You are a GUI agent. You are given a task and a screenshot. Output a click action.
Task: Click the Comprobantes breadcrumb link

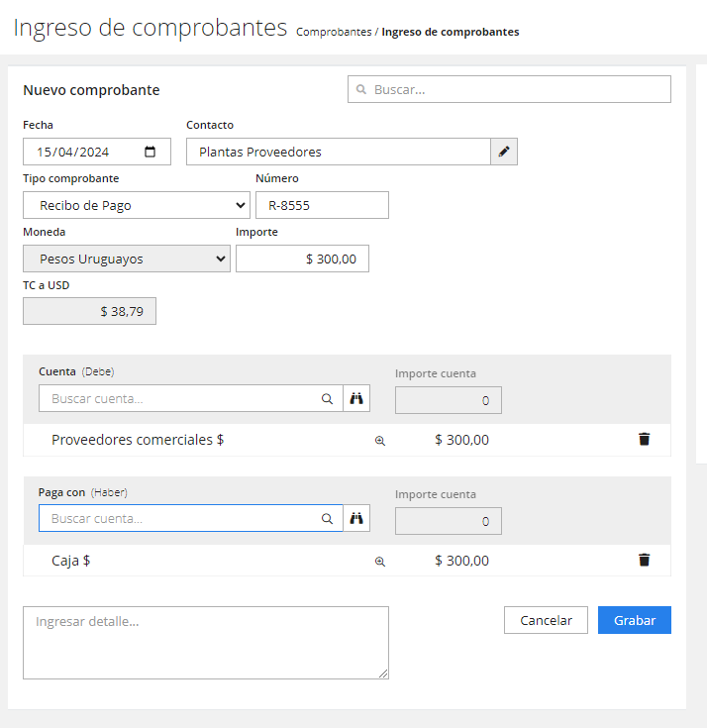click(333, 32)
